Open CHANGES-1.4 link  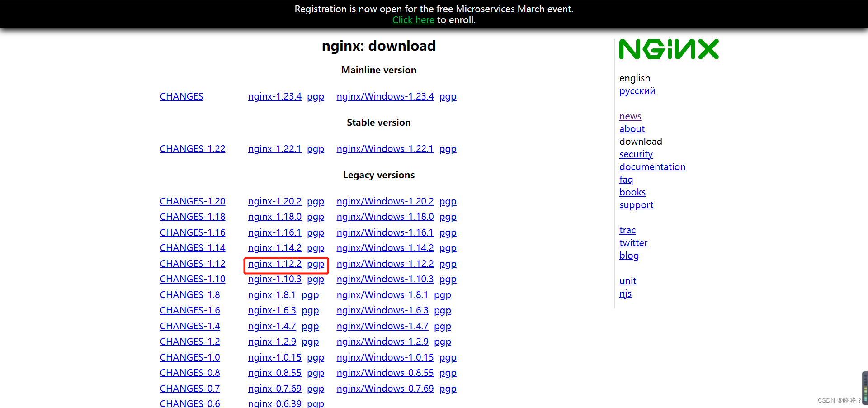[189, 326]
